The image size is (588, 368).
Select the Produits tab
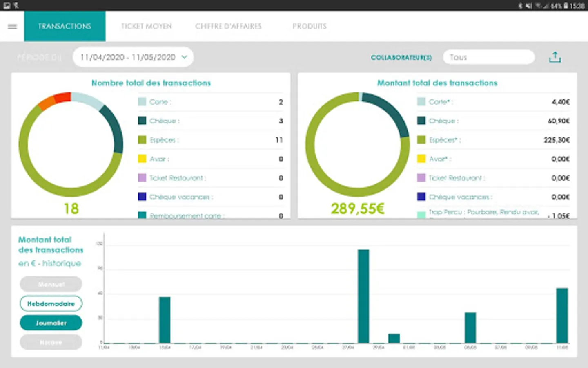310,26
